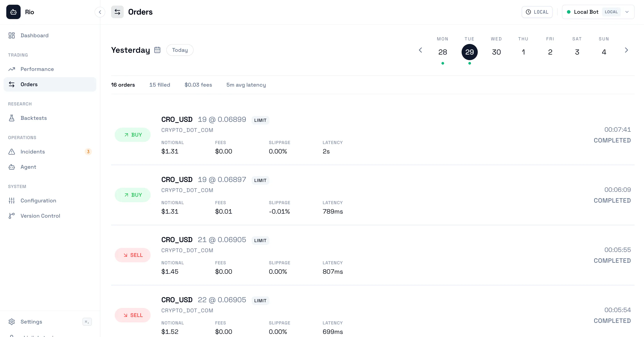The image size is (644, 337).
Task: Click the Settings keyboard shortcut badge
Action: (x=87, y=322)
